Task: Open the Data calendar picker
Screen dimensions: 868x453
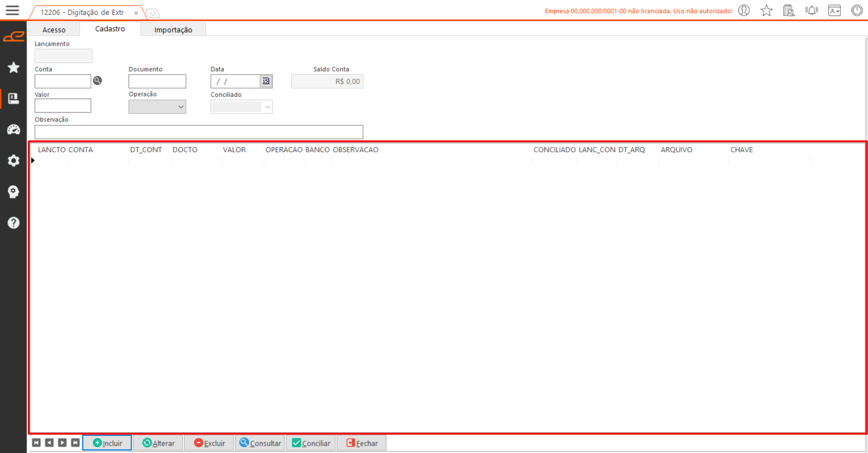Action: pyautogui.click(x=266, y=81)
